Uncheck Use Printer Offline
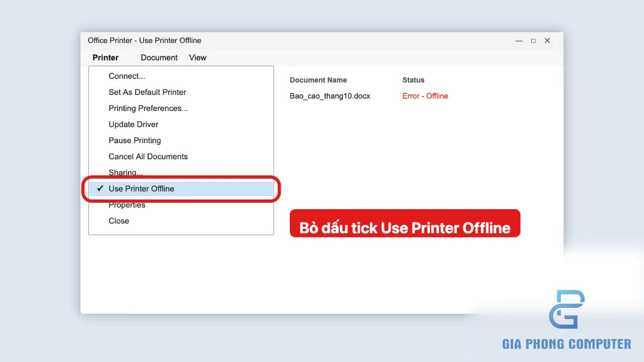The height and width of the screenshot is (362, 644). [x=181, y=189]
